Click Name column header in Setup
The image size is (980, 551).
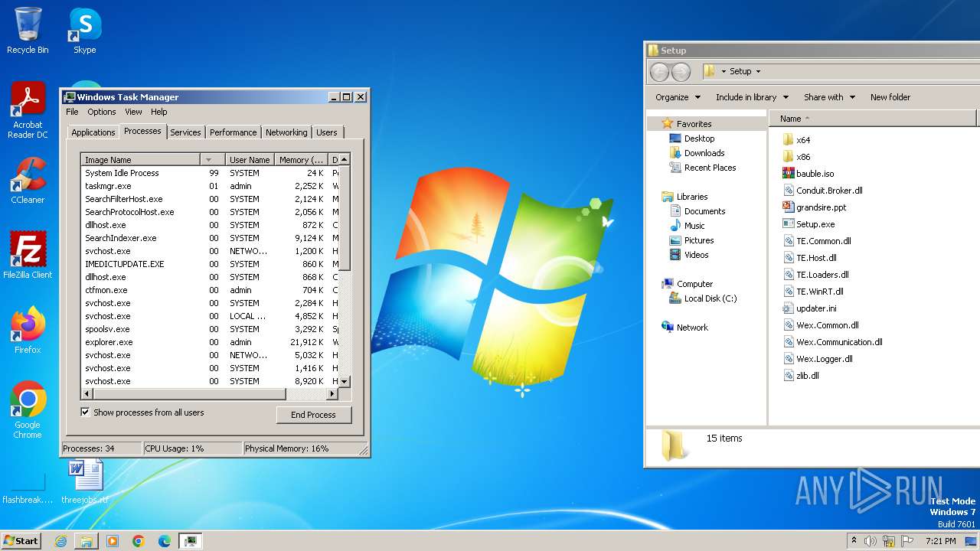point(873,119)
